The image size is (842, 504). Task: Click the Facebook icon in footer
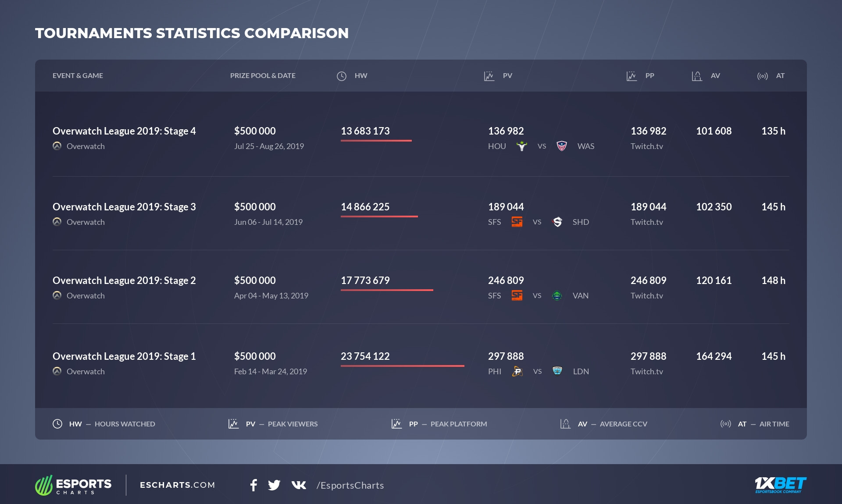coord(253,485)
